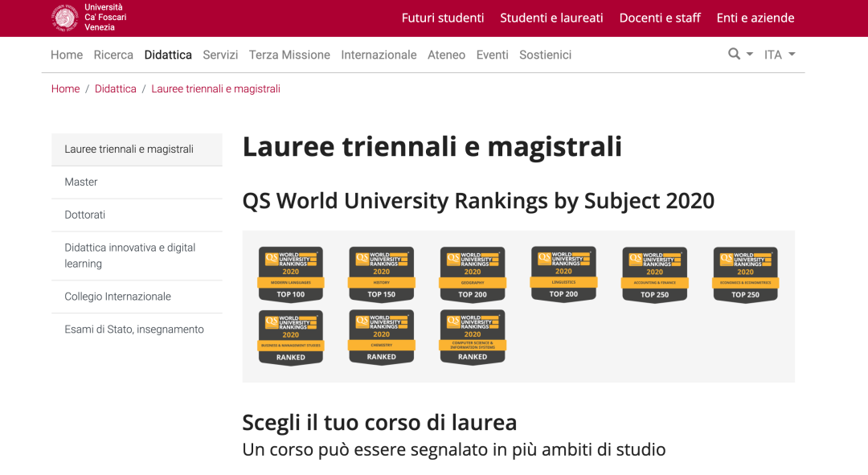Open the QS Computer Science badge
The image size is (868, 475).
click(x=473, y=337)
